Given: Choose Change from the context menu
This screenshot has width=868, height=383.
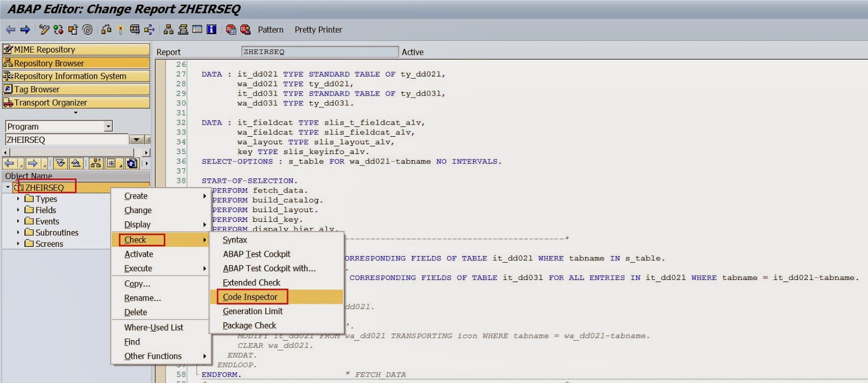Looking at the screenshot, I should coord(161,210).
